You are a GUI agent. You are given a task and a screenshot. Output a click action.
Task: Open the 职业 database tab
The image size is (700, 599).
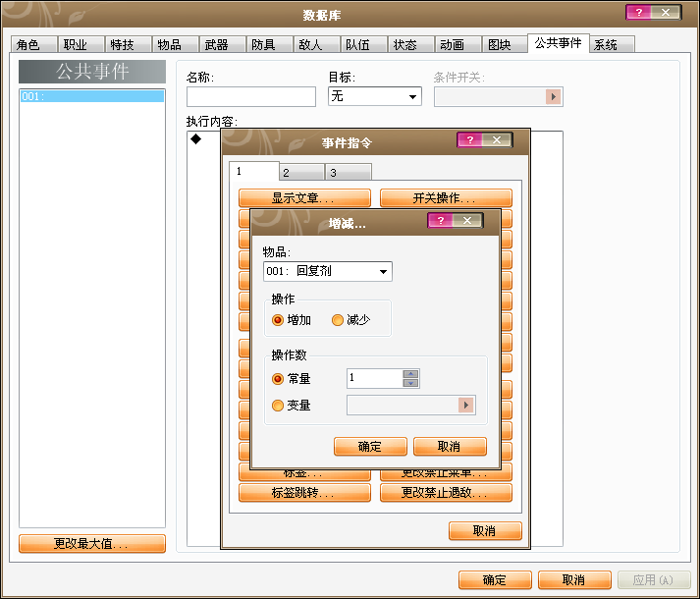tap(81, 44)
